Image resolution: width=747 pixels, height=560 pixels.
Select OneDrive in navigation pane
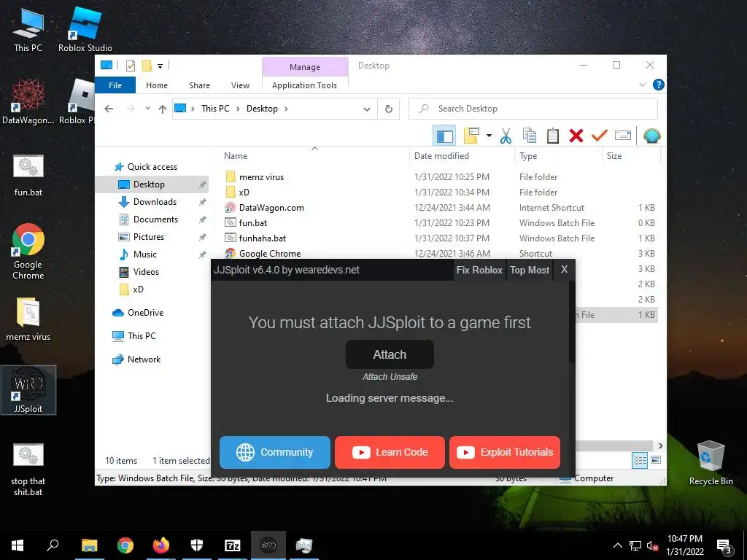coord(145,313)
